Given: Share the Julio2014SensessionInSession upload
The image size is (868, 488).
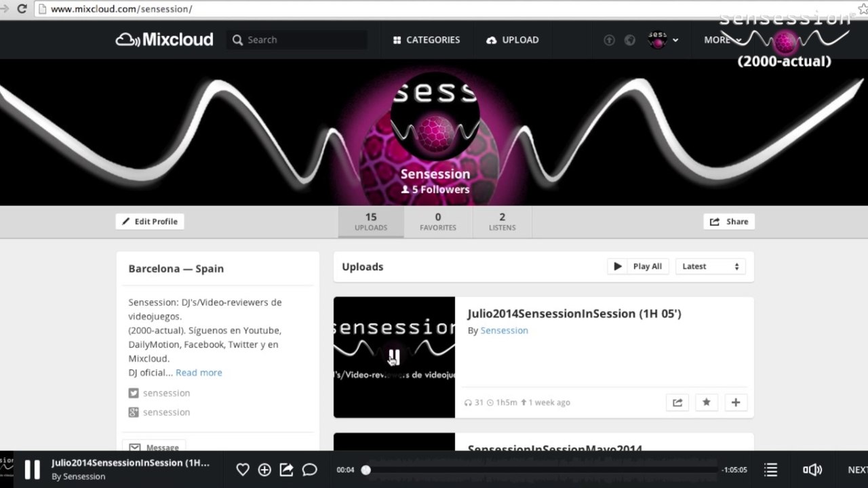Looking at the screenshot, I should [677, 403].
